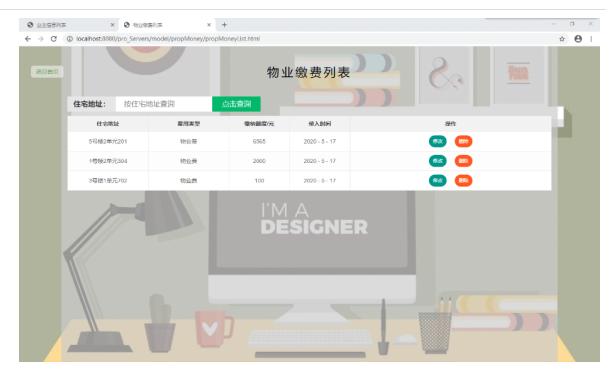Click green edit button for 1号楼2单元304
This screenshot has height=371, width=606.
click(x=437, y=161)
